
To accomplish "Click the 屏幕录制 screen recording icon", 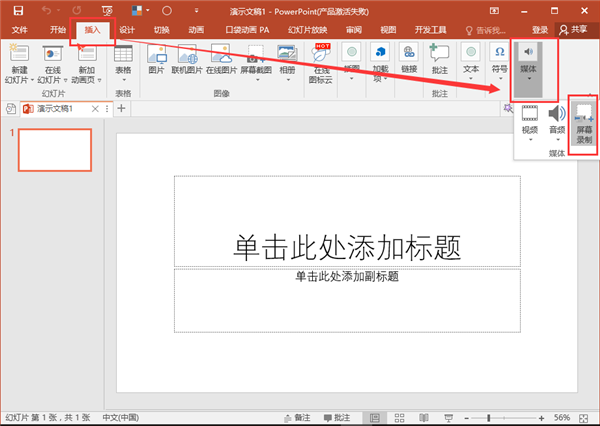I will pos(583,124).
